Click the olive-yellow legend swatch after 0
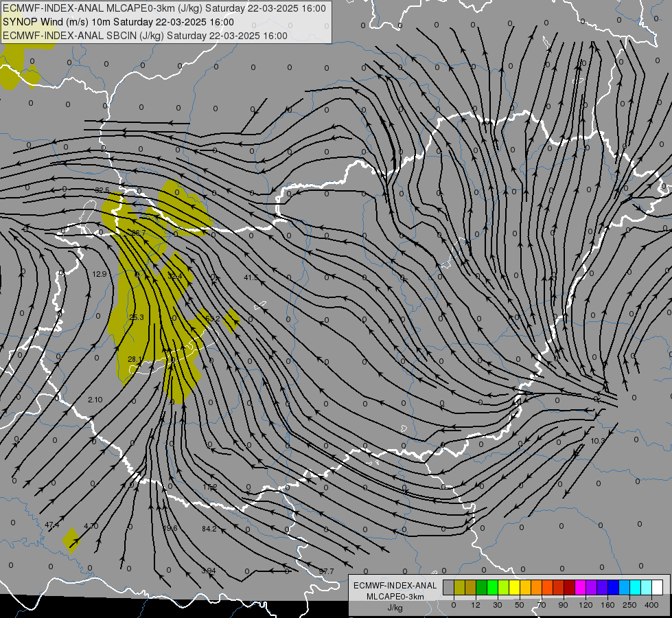672x618 pixels. coord(459,587)
